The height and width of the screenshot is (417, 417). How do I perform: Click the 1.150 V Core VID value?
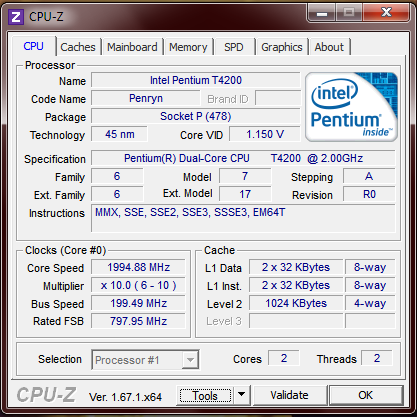[x=265, y=134]
